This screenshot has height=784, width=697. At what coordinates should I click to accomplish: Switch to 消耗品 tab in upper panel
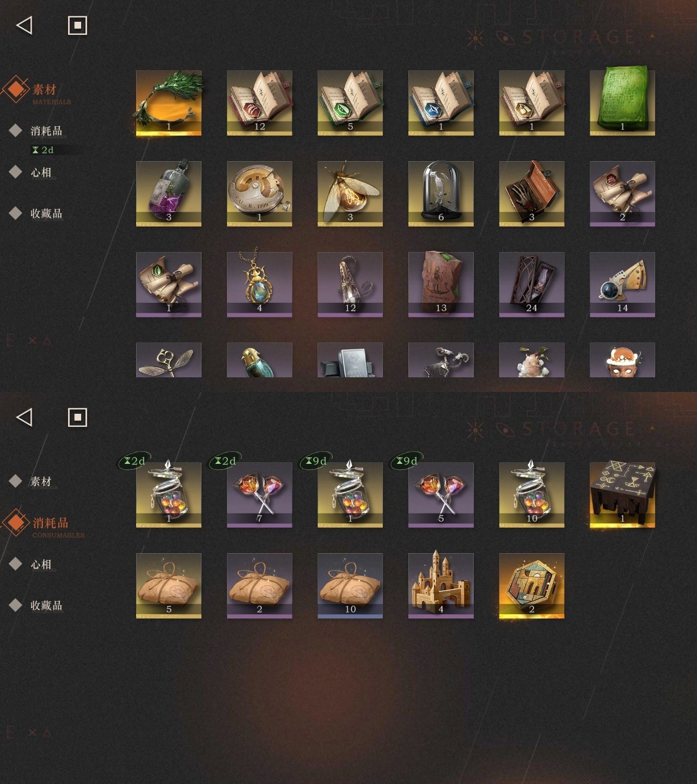coord(46,131)
